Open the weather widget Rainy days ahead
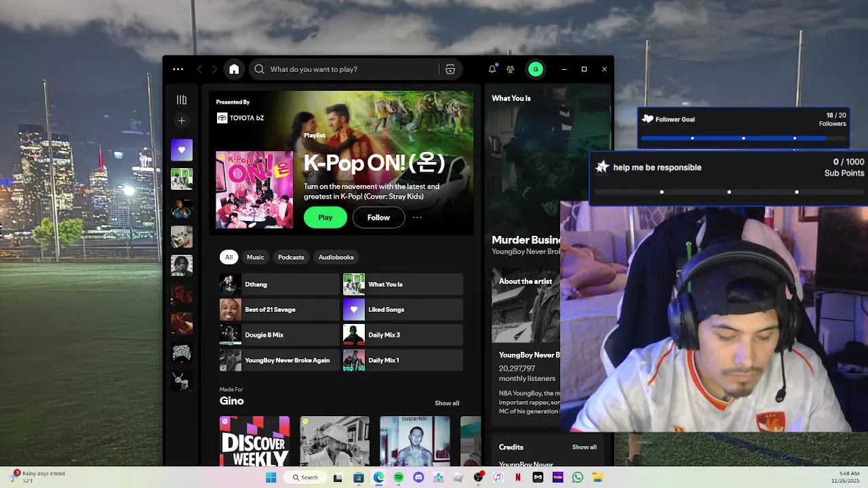Viewport: 868px width, 488px height. (38, 477)
